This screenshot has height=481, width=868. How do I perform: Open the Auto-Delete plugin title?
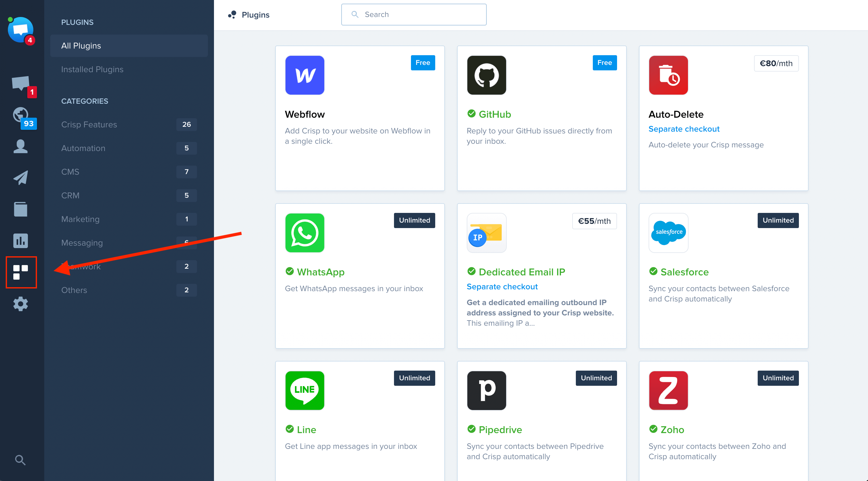point(676,114)
